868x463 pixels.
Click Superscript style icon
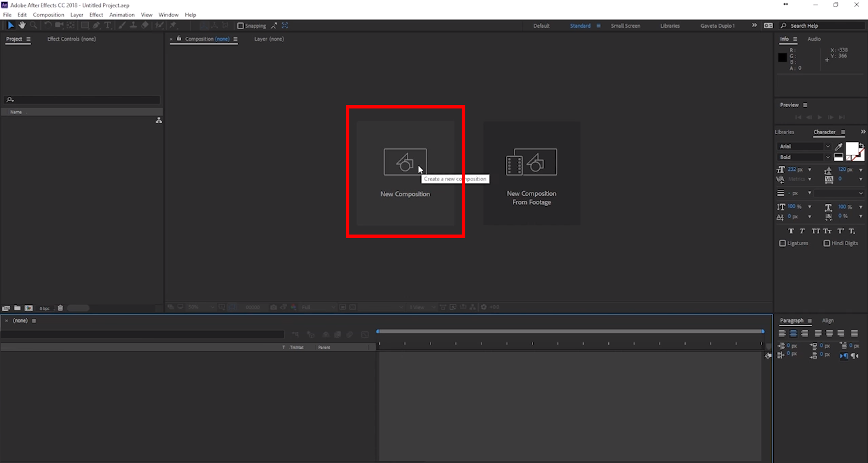point(840,231)
